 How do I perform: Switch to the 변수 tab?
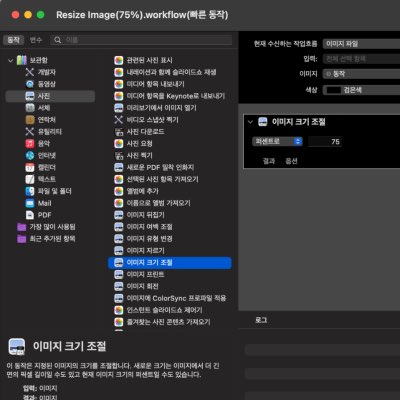click(36, 40)
